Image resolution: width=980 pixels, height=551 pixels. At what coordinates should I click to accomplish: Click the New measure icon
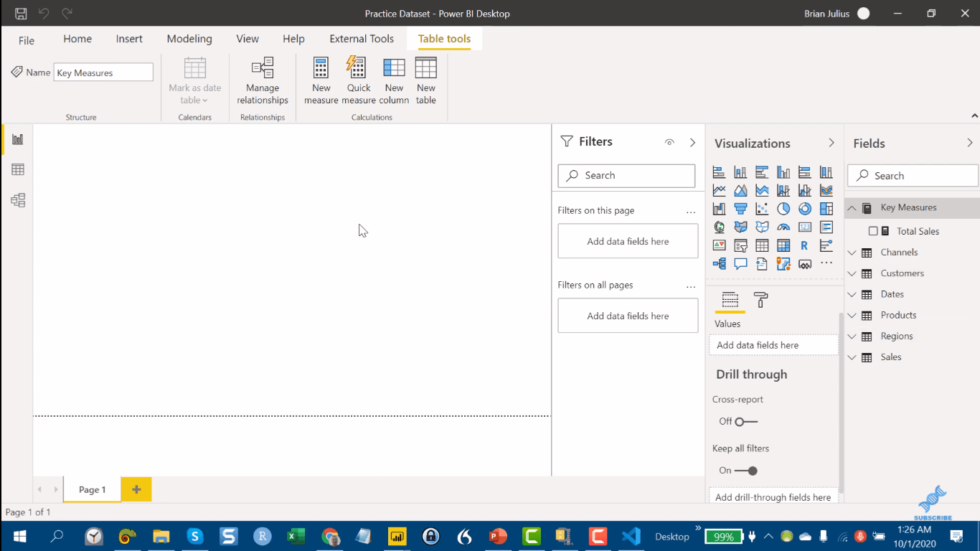[x=321, y=68]
